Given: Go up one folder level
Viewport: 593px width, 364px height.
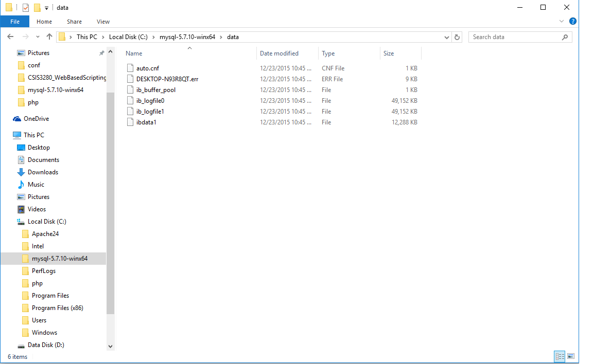Looking at the screenshot, I should [49, 37].
